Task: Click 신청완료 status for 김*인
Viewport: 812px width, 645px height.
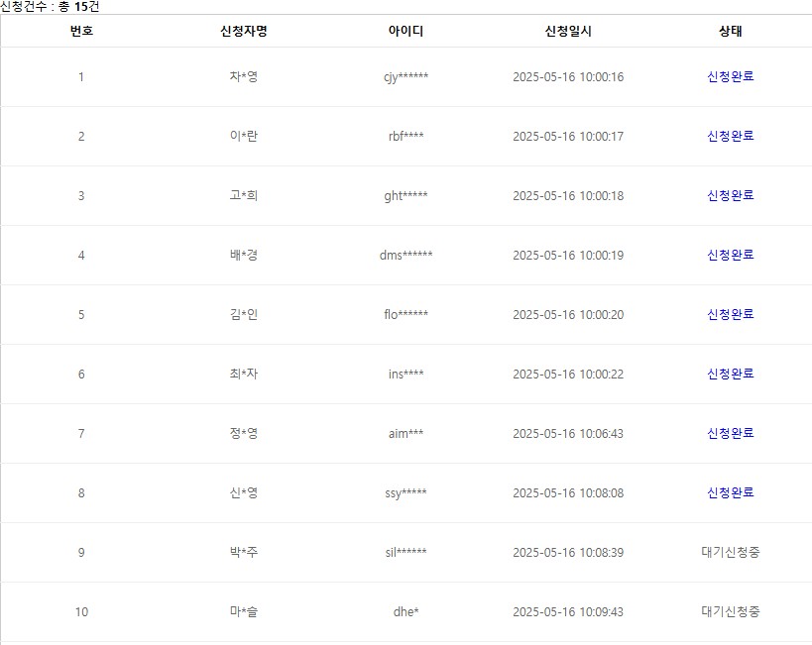Action: tap(730, 314)
